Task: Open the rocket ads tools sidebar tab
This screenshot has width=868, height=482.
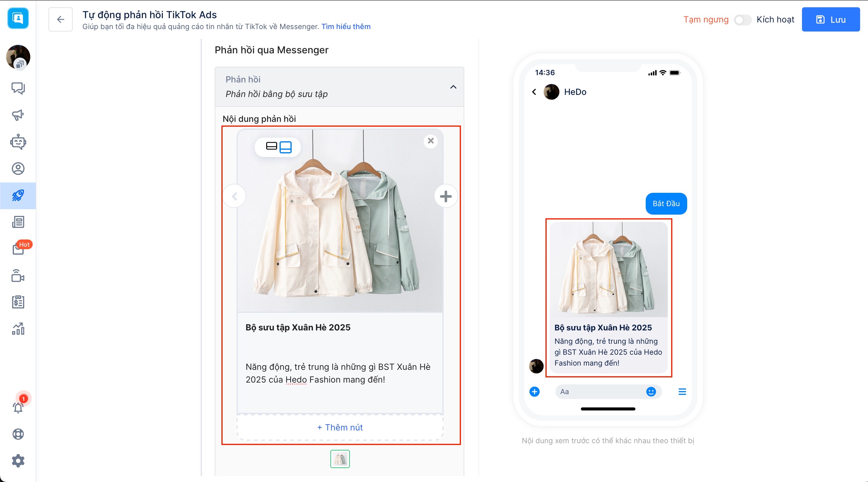Action: pos(18,195)
